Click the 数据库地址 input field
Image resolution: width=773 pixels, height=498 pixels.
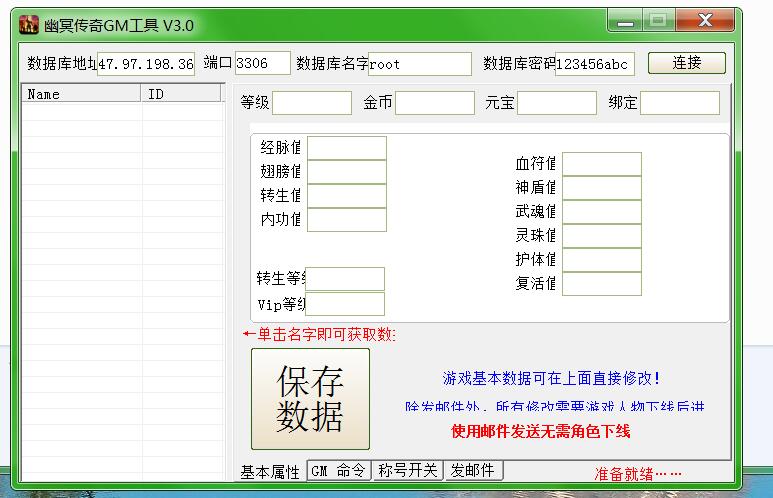coord(146,64)
